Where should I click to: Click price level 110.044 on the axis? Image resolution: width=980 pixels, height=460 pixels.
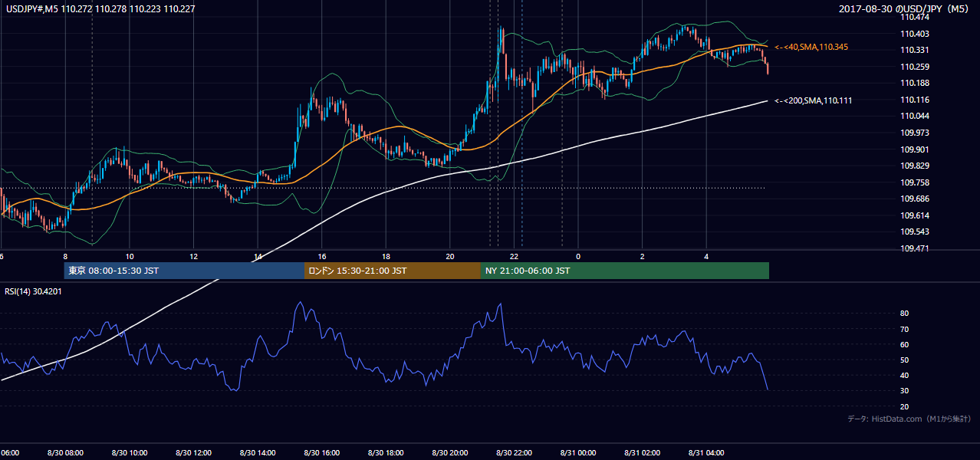[x=914, y=116]
